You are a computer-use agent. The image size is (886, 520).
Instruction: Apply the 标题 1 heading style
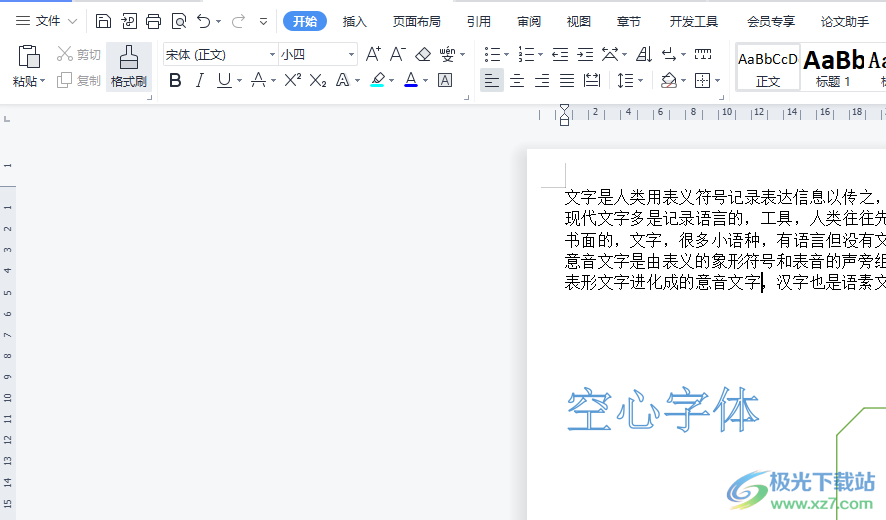[x=833, y=68]
